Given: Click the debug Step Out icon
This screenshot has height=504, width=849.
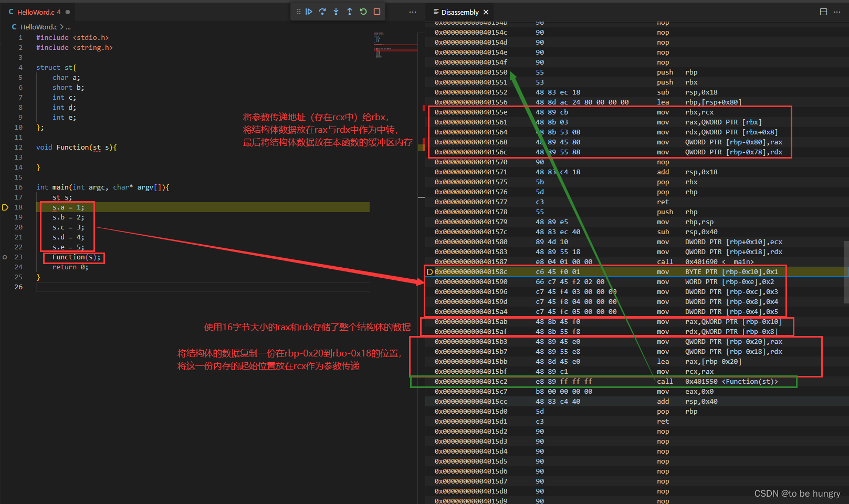Looking at the screenshot, I should click(350, 12).
